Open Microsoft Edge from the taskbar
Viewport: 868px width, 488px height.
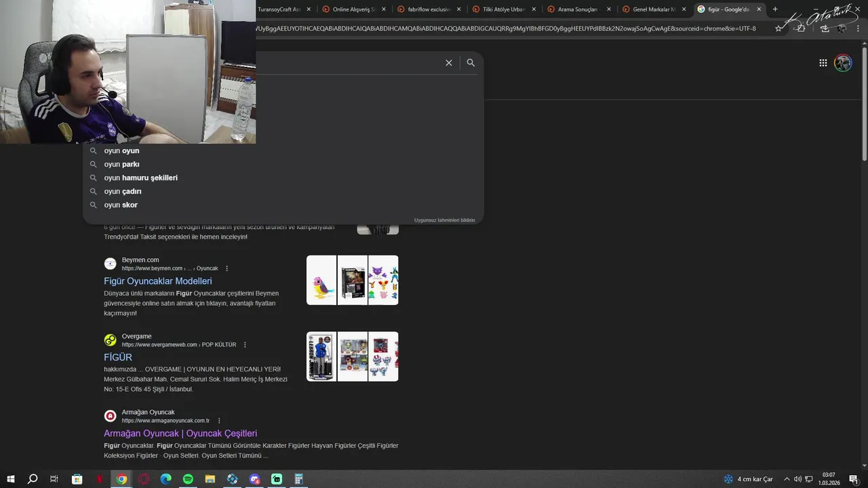coord(166,479)
